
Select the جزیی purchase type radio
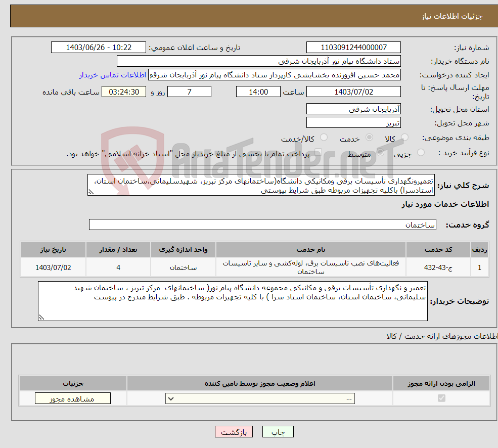point(421,153)
